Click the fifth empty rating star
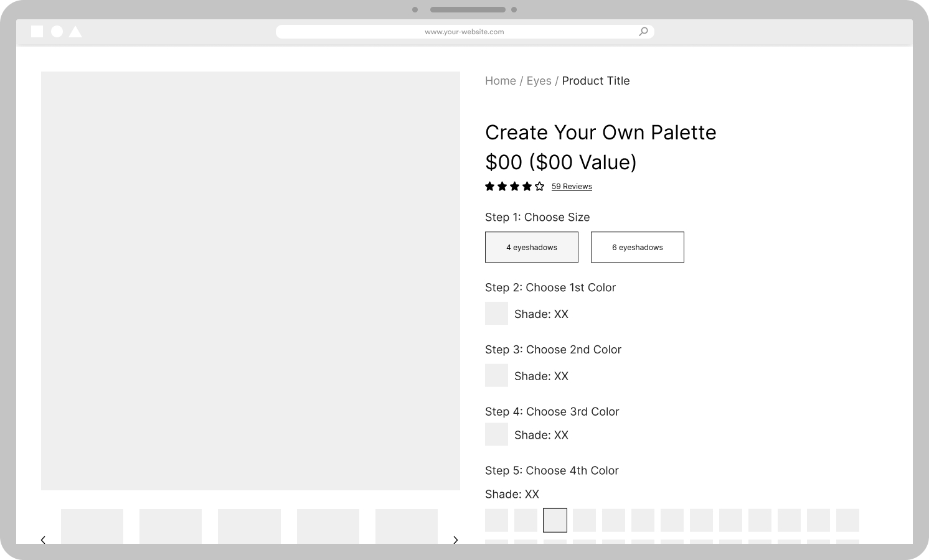 coord(539,187)
